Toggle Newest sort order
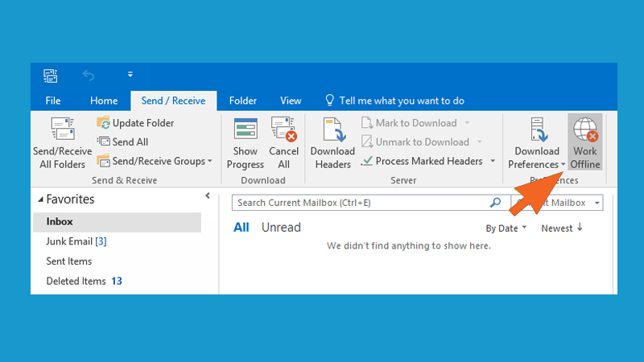Image resolution: width=644 pixels, height=362 pixels. point(561,228)
